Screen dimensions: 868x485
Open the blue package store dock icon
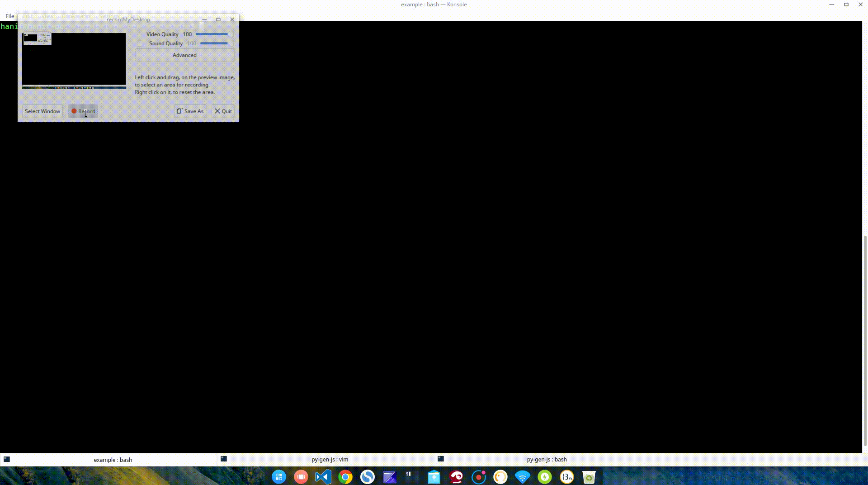tap(434, 477)
